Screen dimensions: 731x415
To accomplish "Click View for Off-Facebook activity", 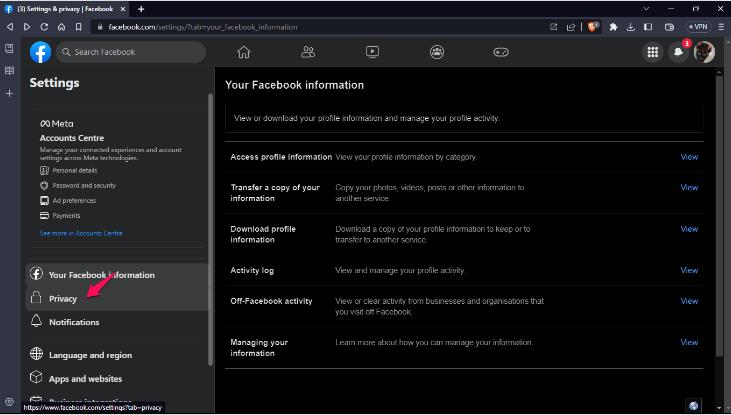I will [x=689, y=301].
